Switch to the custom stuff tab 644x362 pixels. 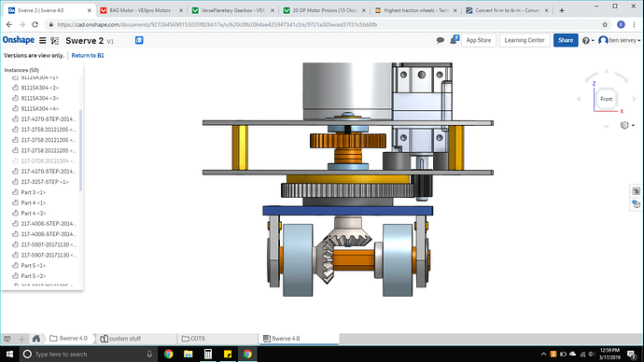(x=125, y=339)
